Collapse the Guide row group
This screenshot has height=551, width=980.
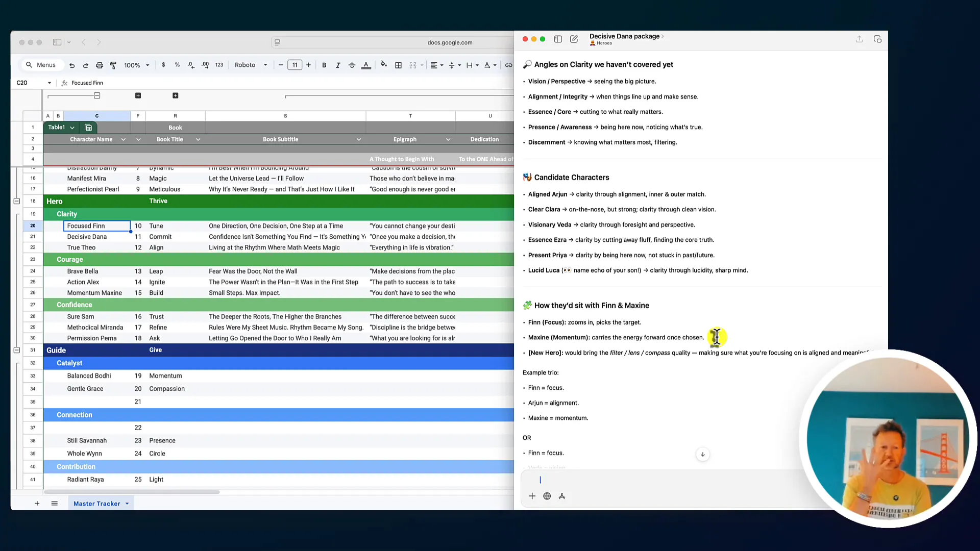[17, 350]
